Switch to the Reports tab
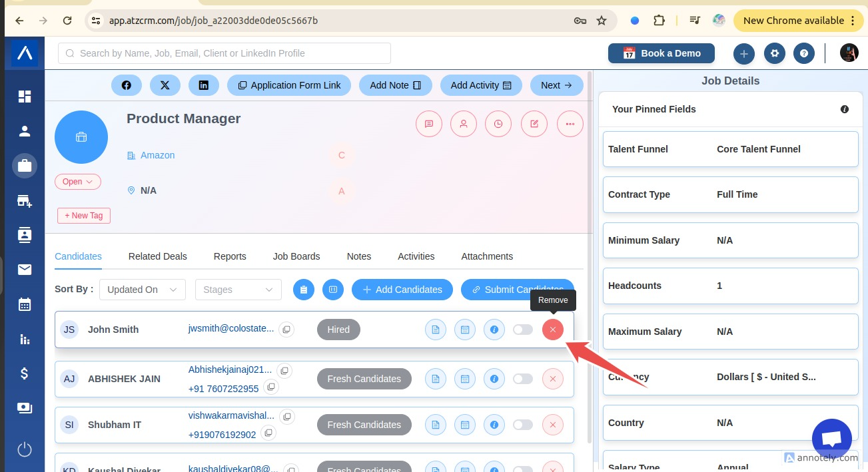 230,256
